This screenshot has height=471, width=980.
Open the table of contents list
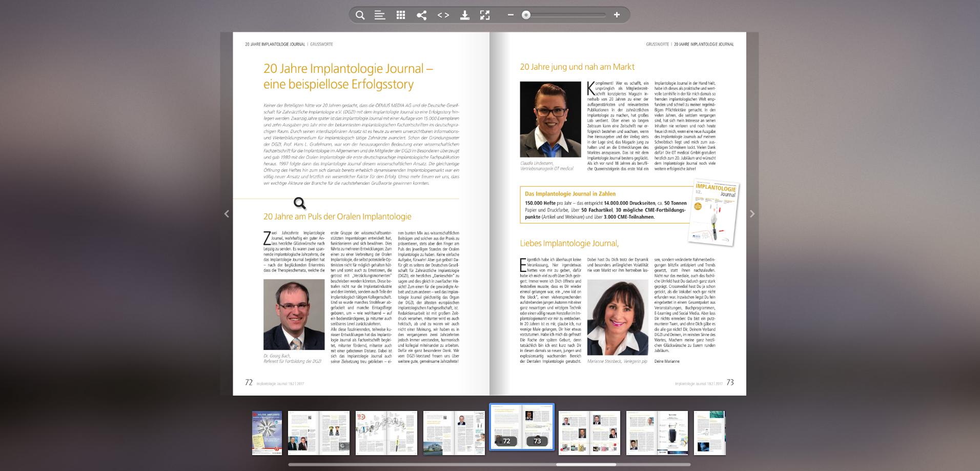[x=380, y=15]
